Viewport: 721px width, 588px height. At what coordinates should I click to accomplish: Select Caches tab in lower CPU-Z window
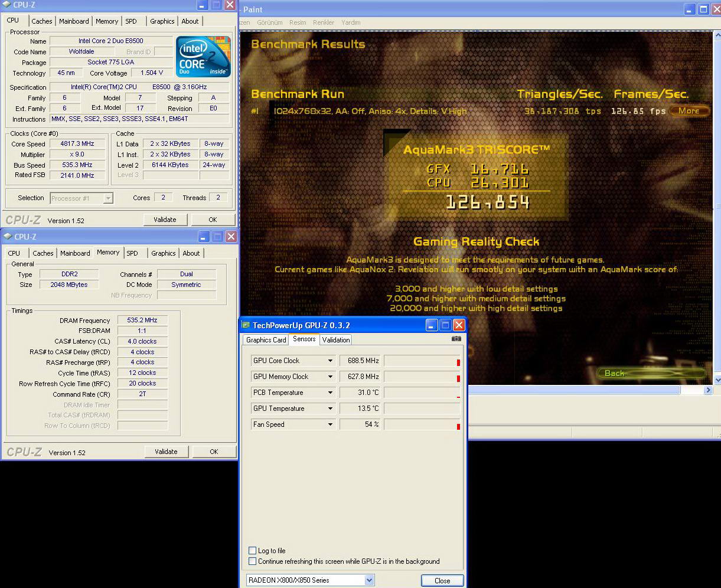coord(43,253)
